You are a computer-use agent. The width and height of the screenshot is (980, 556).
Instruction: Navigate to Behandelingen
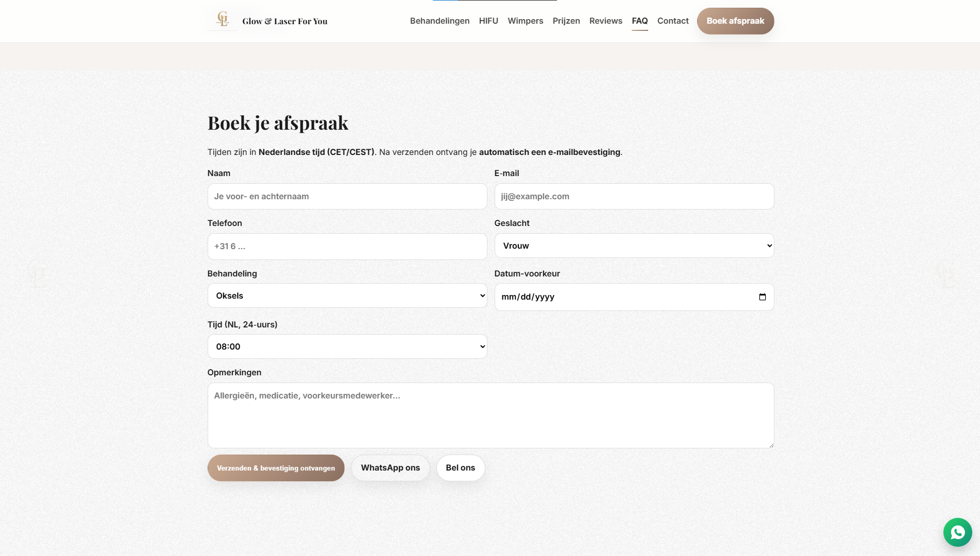click(x=439, y=21)
